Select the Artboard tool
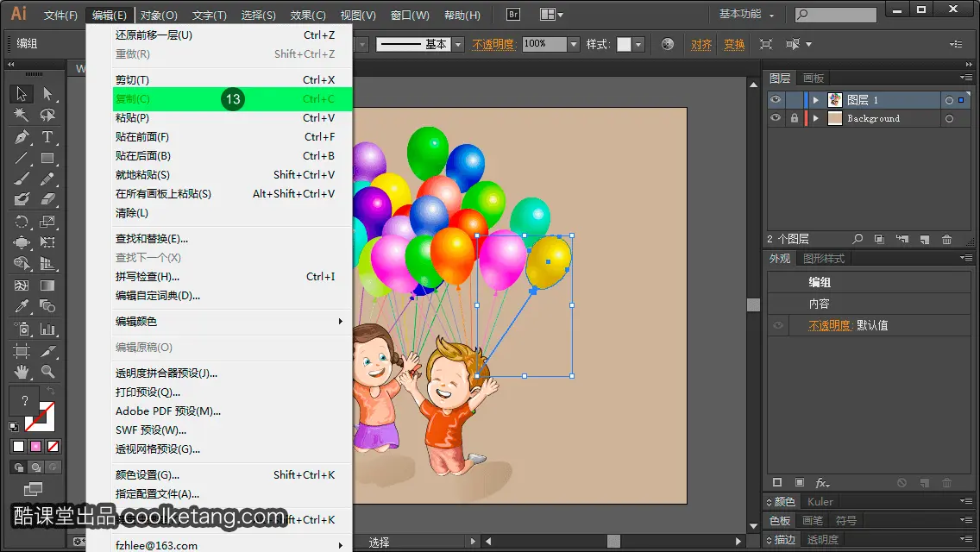The image size is (980, 552). pos(22,351)
